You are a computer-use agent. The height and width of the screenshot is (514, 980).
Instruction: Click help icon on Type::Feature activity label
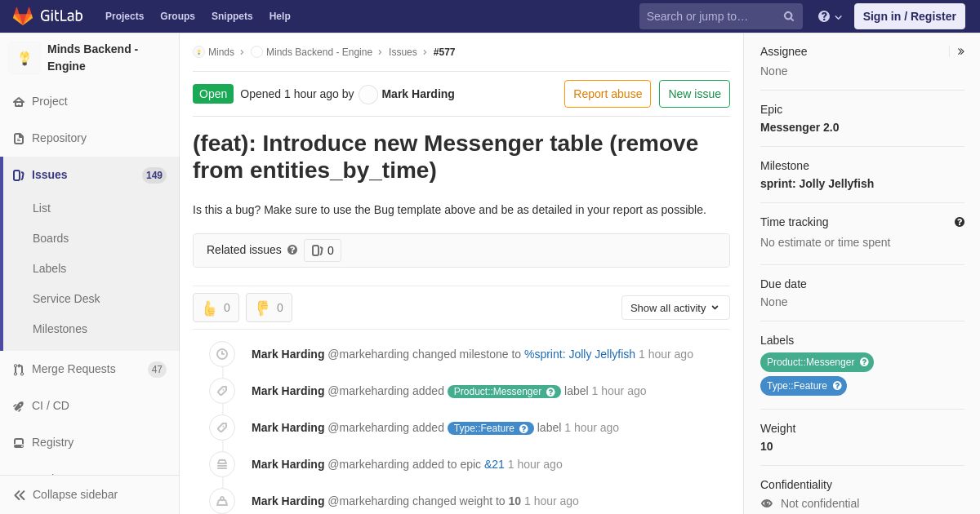523,428
